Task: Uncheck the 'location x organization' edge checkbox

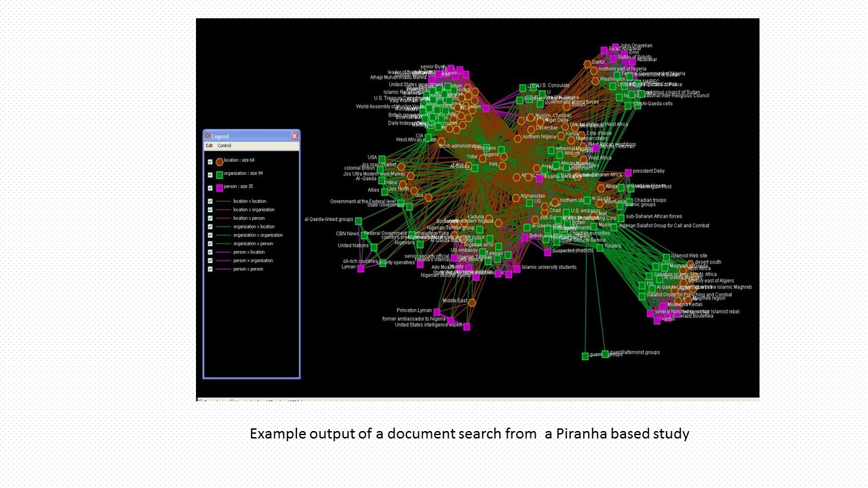Action: (x=210, y=210)
